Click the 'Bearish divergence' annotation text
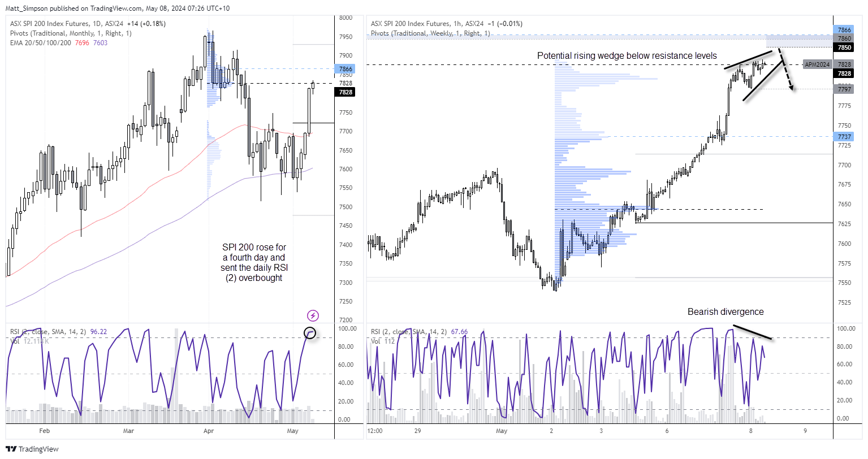 tap(726, 311)
